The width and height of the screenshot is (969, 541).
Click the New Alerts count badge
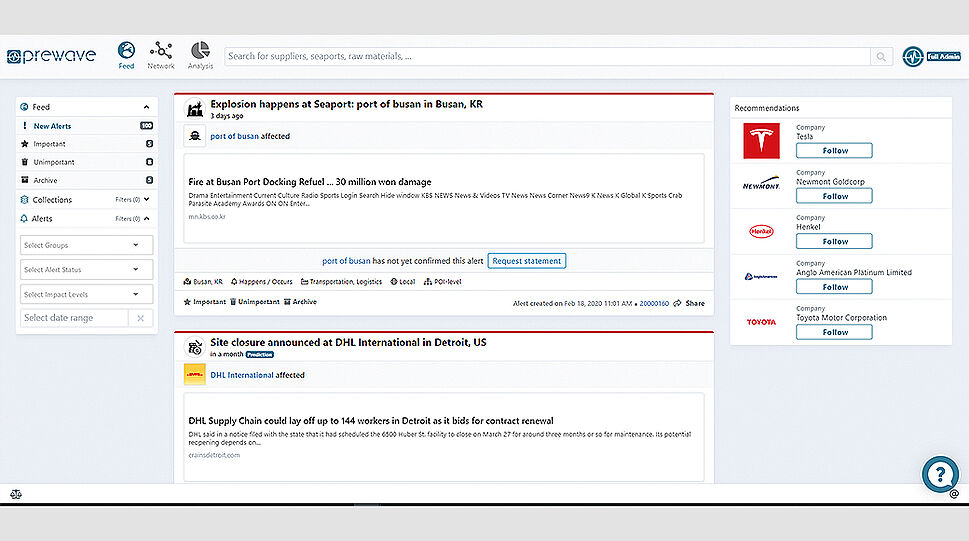pyautogui.click(x=146, y=126)
